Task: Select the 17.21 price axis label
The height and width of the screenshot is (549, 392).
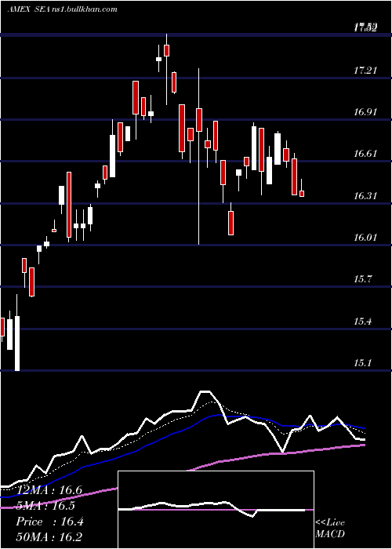Action: pyautogui.click(x=365, y=71)
